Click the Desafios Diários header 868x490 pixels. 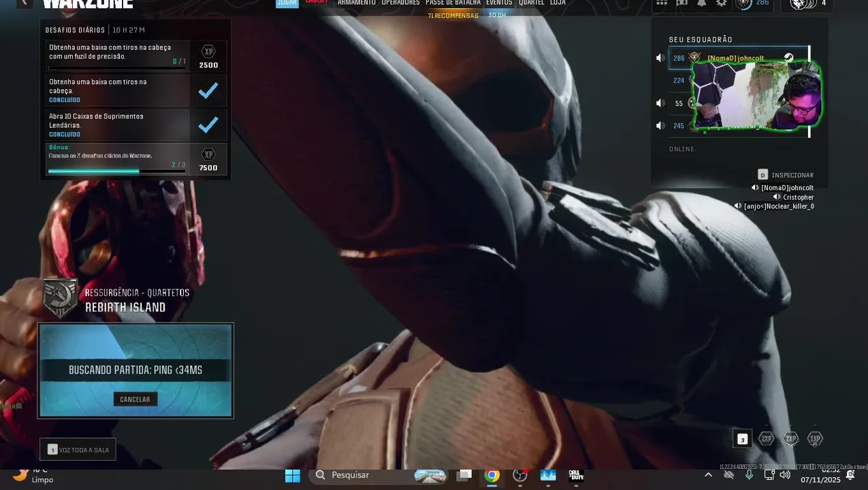75,30
